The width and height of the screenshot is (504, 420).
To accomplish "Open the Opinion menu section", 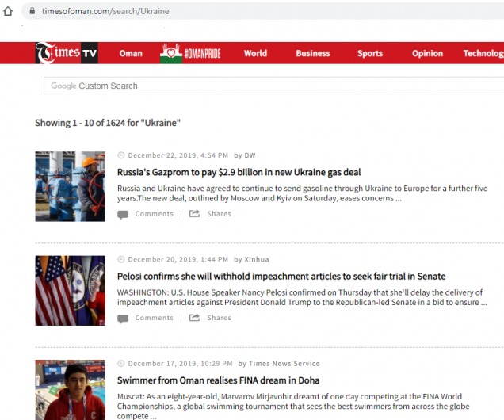I will coord(427,53).
